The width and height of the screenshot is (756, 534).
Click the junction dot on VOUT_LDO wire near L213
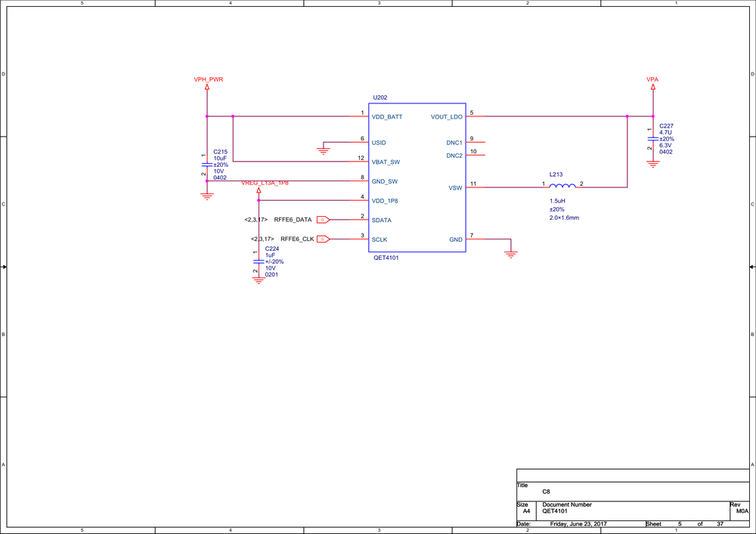pos(627,116)
